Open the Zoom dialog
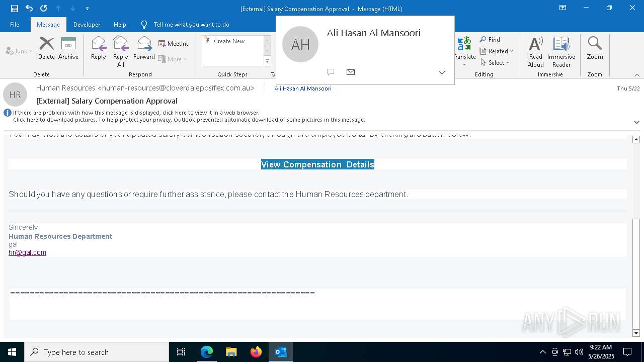Viewport: 644px width, 362px height. (595, 49)
